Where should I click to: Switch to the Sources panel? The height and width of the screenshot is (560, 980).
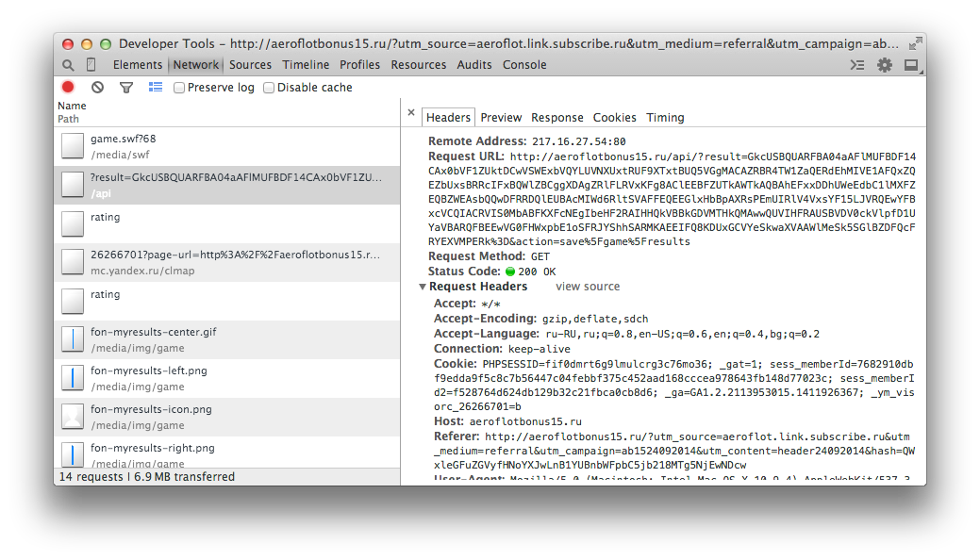[x=250, y=65]
